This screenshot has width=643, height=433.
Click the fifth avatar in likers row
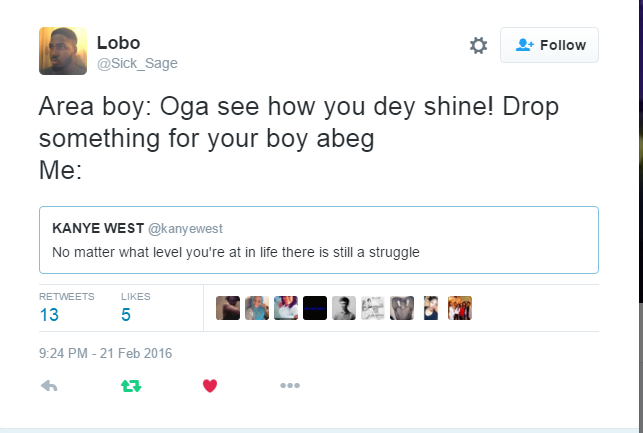[x=344, y=307]
